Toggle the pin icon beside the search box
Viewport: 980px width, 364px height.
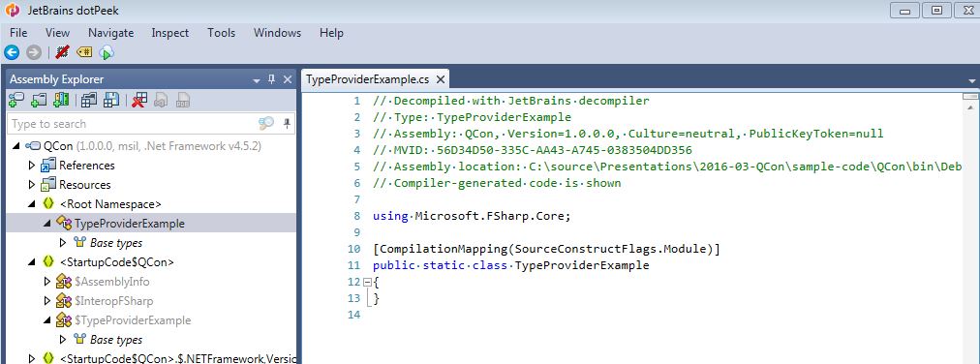pos(287,124)
